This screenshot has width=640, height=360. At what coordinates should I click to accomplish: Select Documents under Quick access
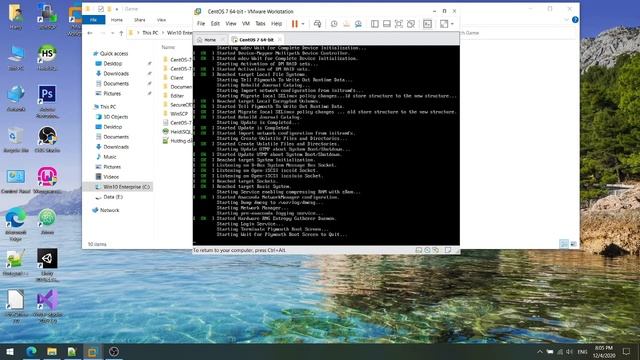click(116, 83)
